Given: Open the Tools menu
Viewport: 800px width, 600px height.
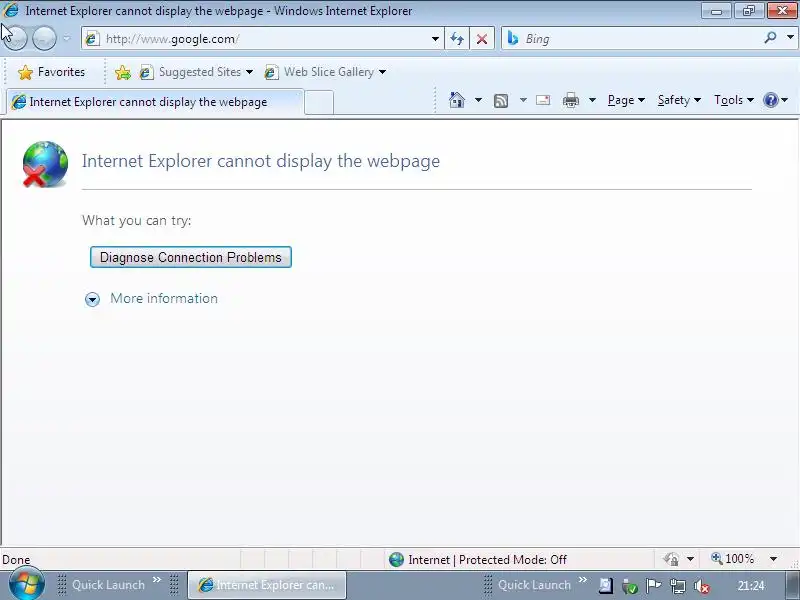Looking at the screenshot, I should pos(734,101).
